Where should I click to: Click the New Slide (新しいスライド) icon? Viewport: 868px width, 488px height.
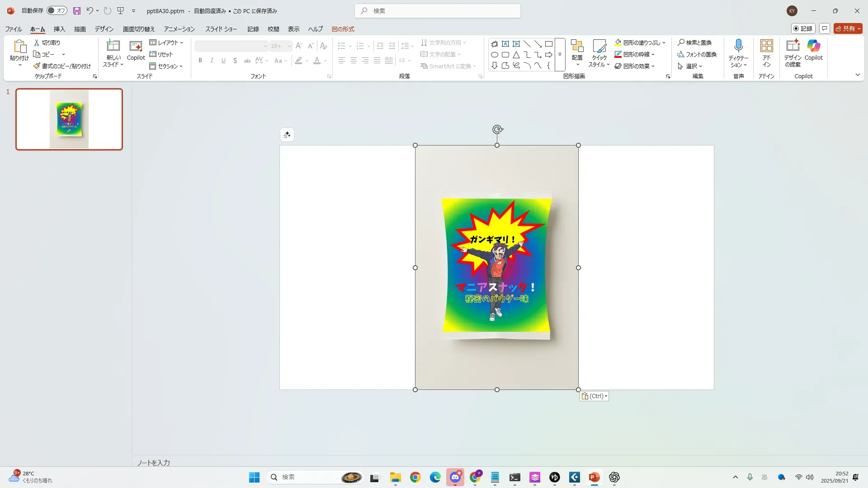(x=113, y=46)
